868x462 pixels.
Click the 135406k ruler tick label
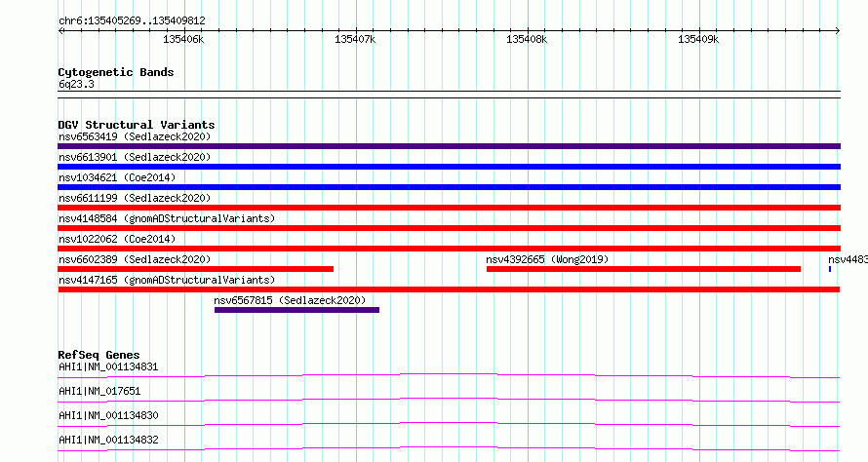[x=183, y=39]
